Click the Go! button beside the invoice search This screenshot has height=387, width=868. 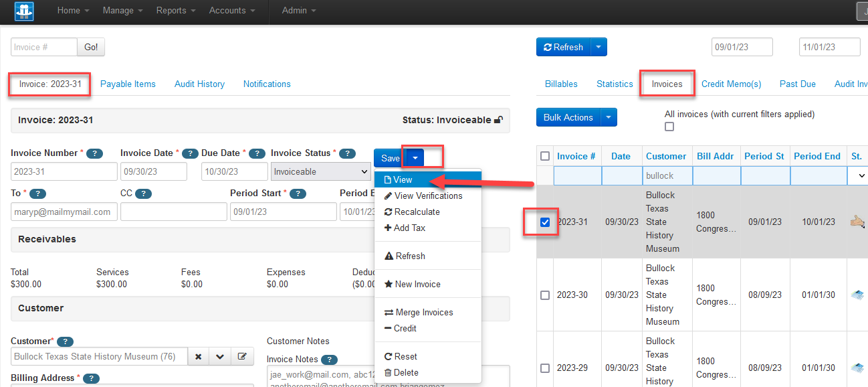pos(91,47)
